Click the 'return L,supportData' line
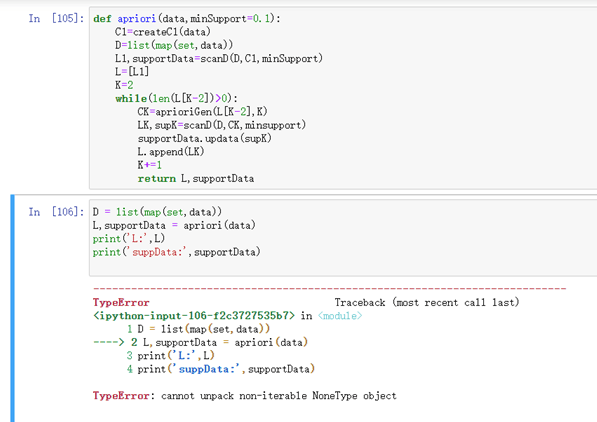This screenshot has height=422, width=597. [196, 179]
